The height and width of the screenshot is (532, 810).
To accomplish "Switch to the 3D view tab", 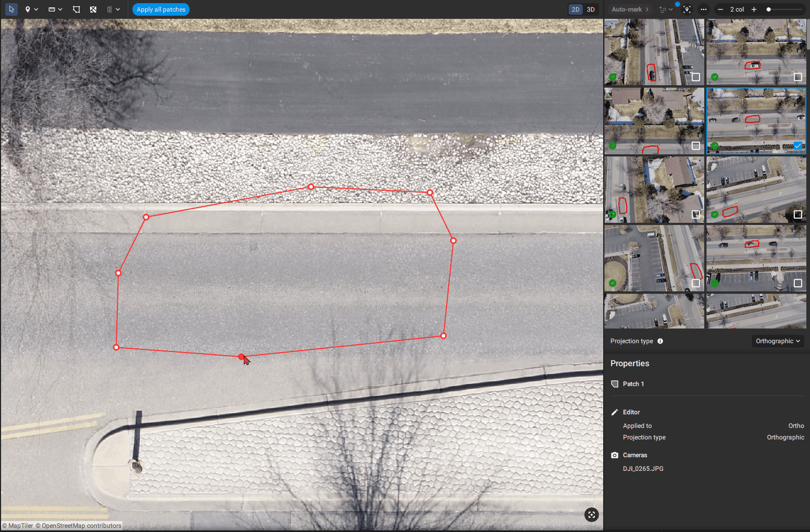I will (x=591, y=9).
